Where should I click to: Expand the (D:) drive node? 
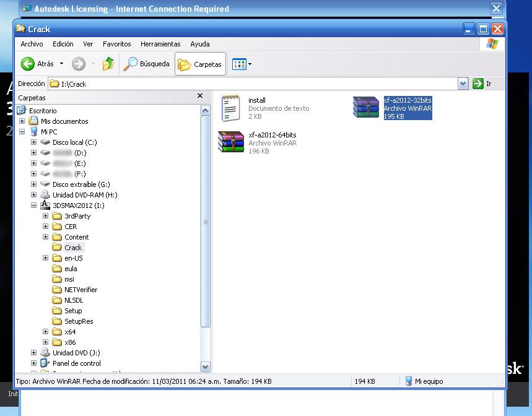33,152
